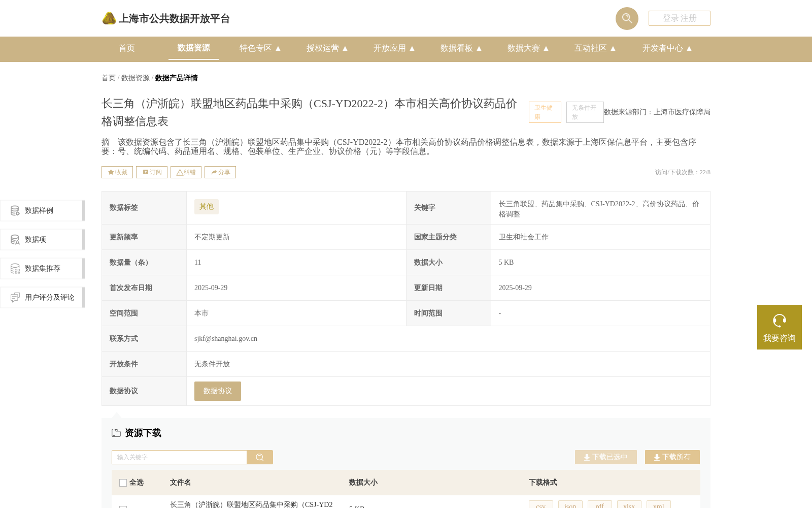Click the 我要咨询 floating button
The height and width of the screenshot is (508, 812).
pyautogui.click(x=780, y=327)
